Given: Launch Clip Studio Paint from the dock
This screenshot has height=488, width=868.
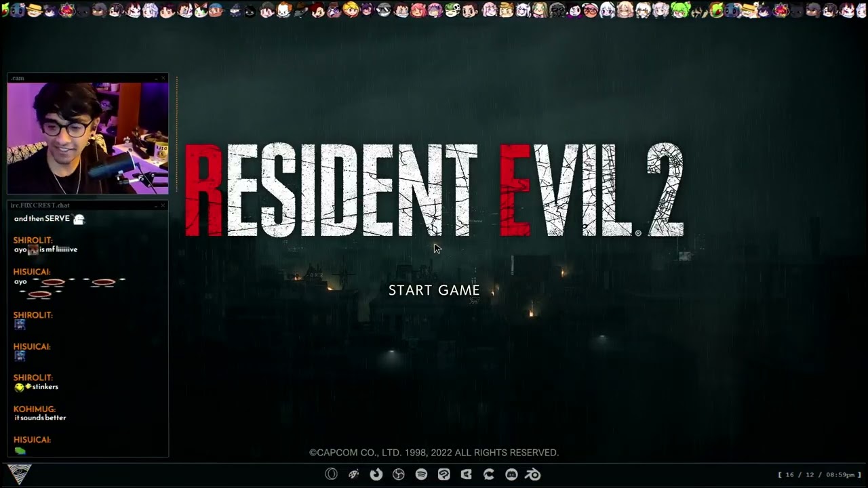Looking at the screenshot, I should (x=444, y=474).
